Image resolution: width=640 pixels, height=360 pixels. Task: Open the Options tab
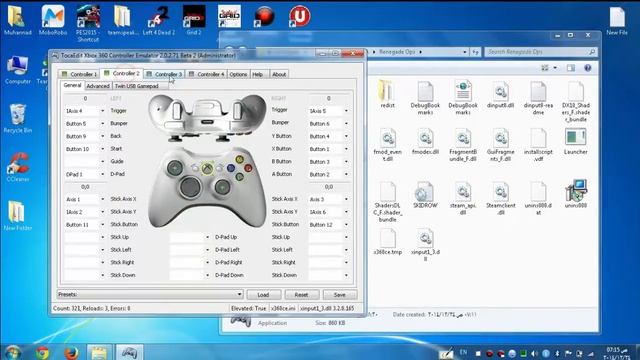tap(238, 74)
